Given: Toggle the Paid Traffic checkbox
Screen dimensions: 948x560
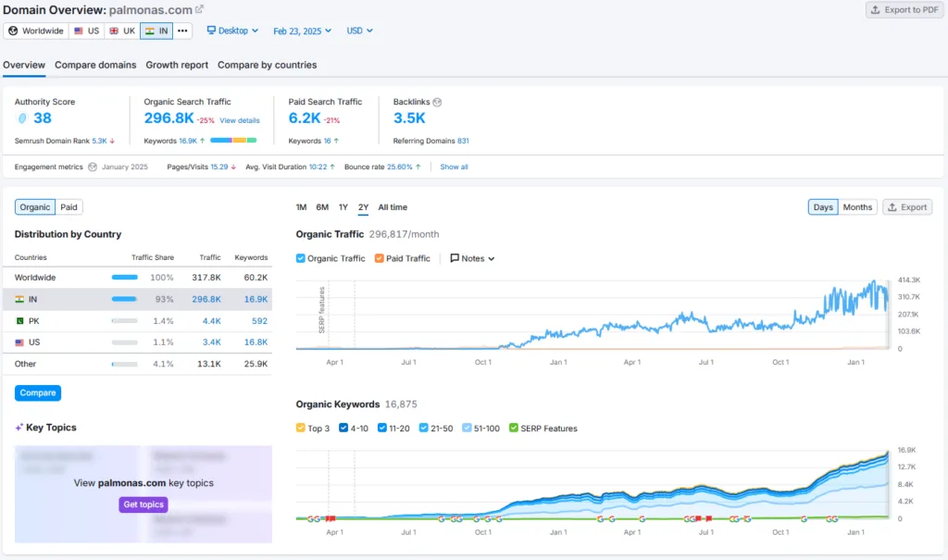Looking at the screenshot, I should pyautogui.click(x=379, y=258).
